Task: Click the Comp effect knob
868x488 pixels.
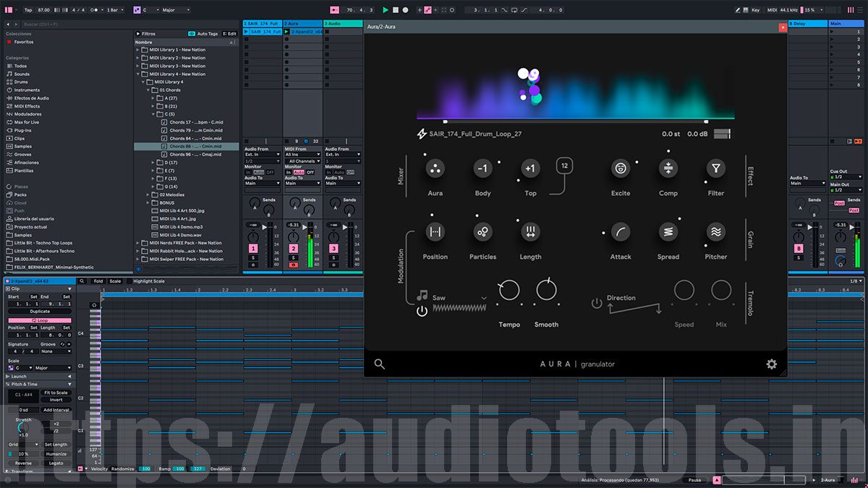Action: (668, 168)
